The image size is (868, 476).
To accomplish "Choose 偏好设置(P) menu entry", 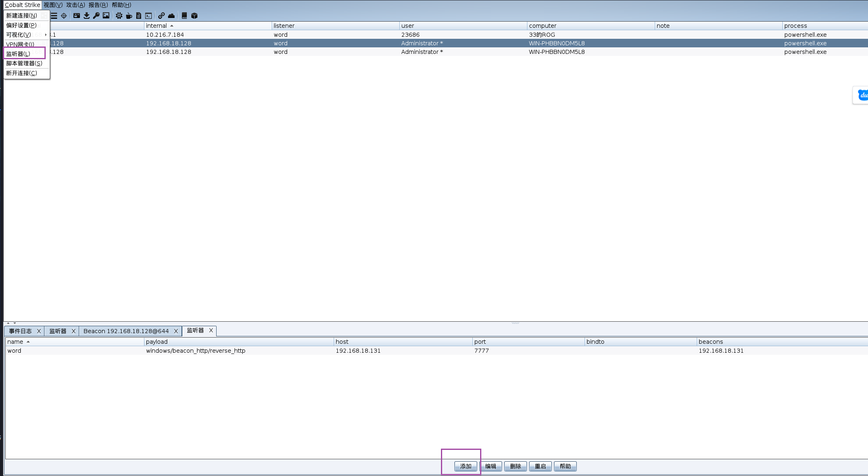I will 27,25.
